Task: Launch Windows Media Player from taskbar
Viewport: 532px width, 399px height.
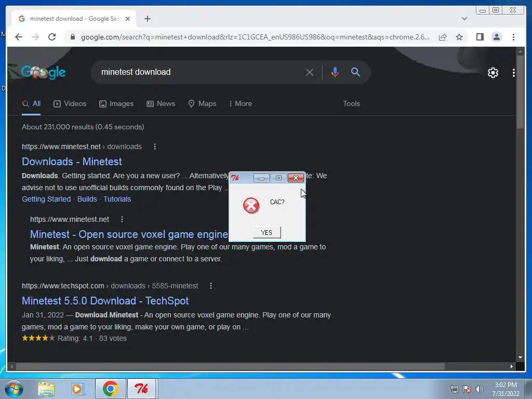Action: click(77, 389)
